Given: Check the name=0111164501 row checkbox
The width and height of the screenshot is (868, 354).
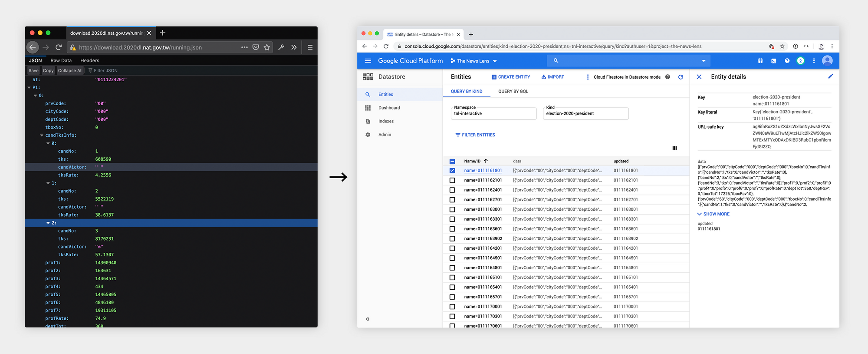Looking at the screenshot, I should [x=452, y=258].
